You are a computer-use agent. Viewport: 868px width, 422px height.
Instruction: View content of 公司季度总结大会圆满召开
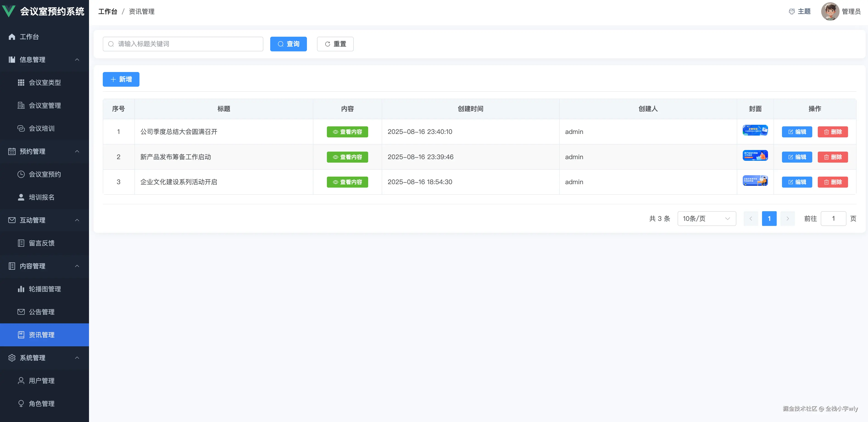tap(347, 132)
